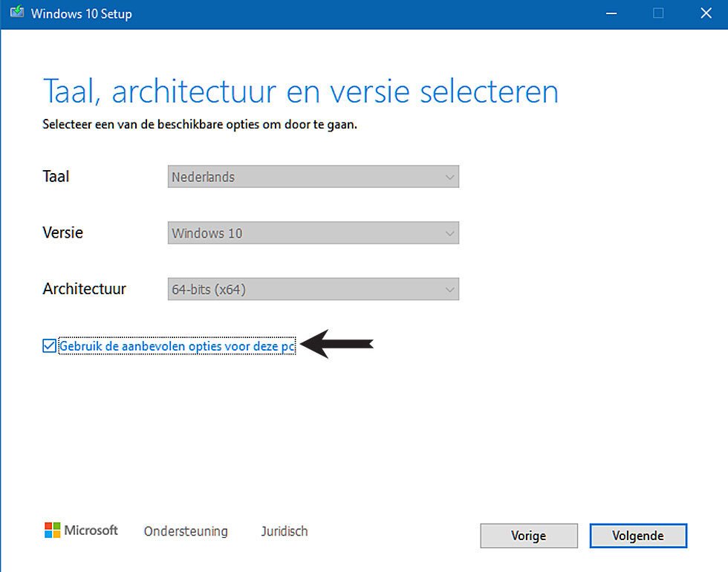Open the Ondersteuning link

[x=186, y=531]
